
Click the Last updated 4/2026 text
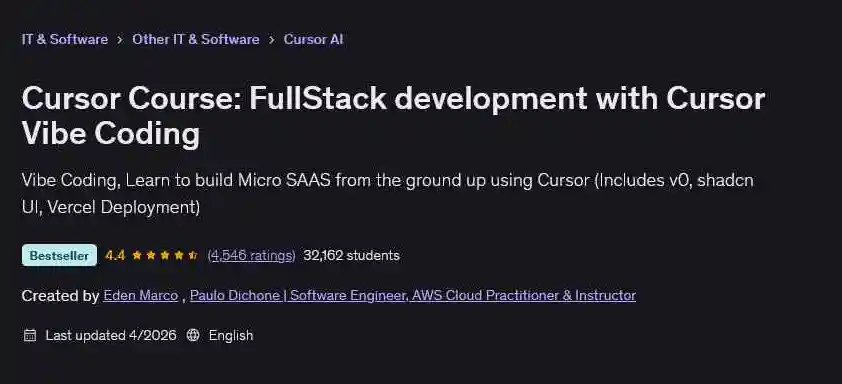(x=111, y=336)
